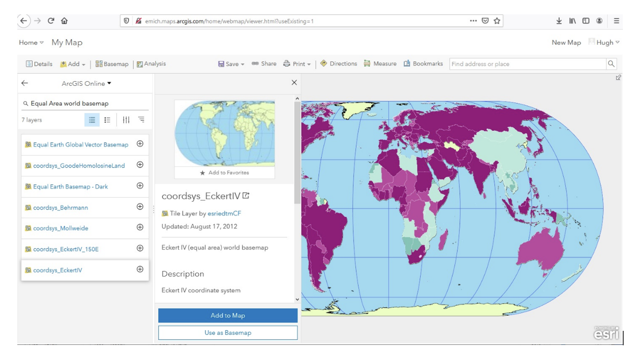Click Add to Map button
The width and height of the screenshot is (638, 364).
coord(228,315)
